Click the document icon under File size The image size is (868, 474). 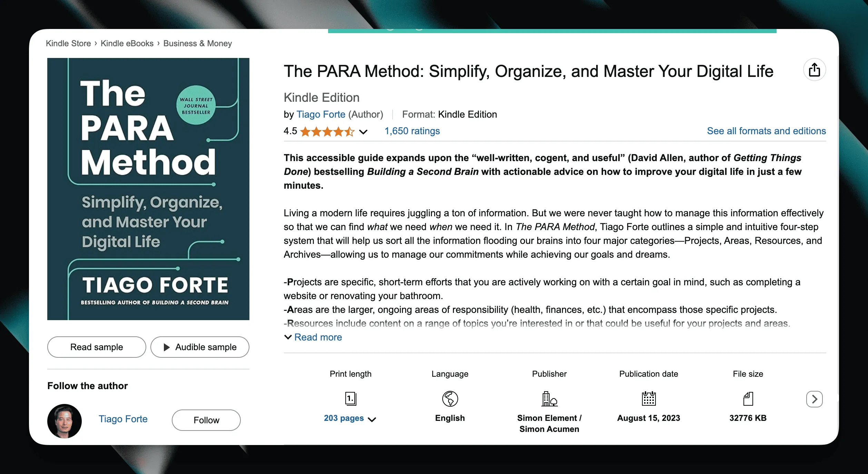[x=748, y=399]
